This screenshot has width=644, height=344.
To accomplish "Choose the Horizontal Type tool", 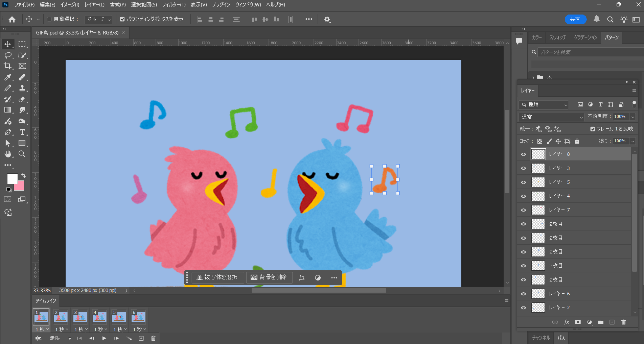I will (x=22, y=132).
